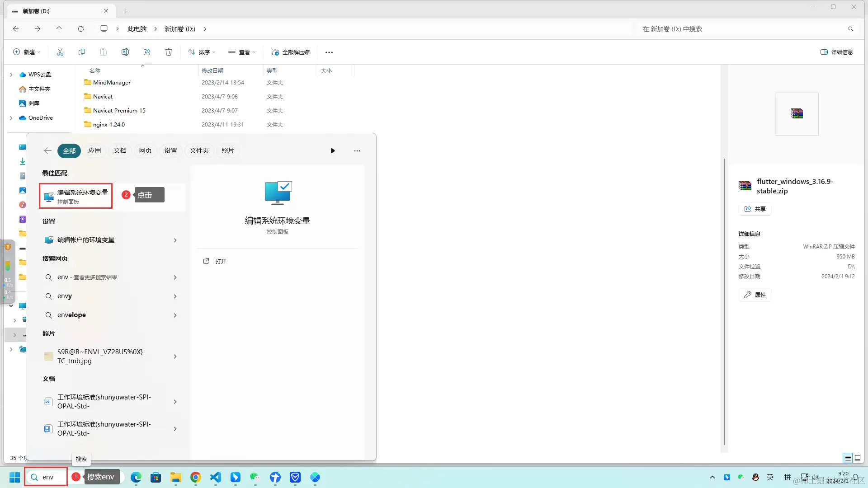Screen dimensions: 868x488
Task: Click the 共享 share button in details pane
Action: click(755, 209)
